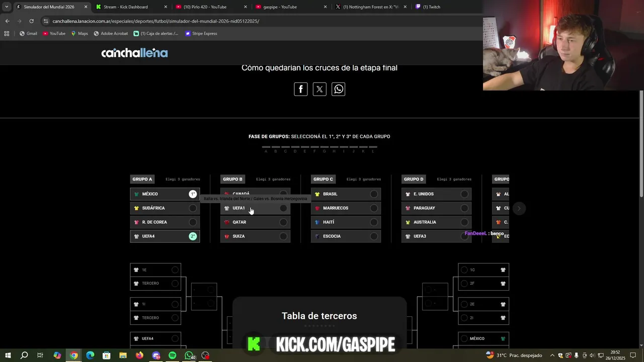Screen dimensions: 644x362
Task: Select Australia's circle in Grupo D
Action: [x=464, y=222]
